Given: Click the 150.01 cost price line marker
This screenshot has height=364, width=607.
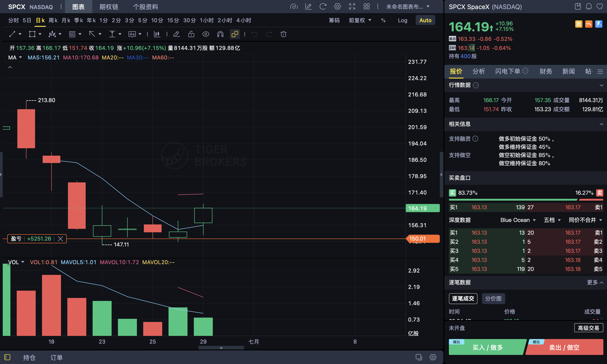Looking at the screenshot, I should [x=423, y=239].
